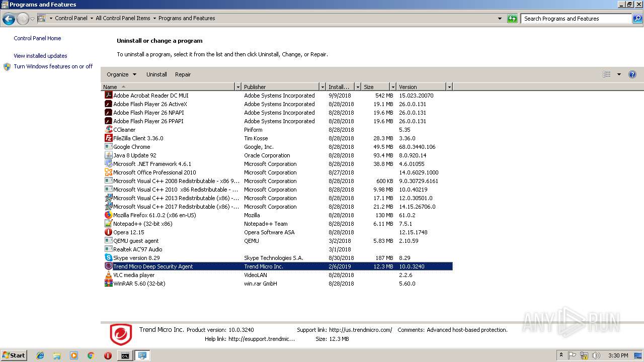Select the VLC media player cone icon

click(108, 275)
